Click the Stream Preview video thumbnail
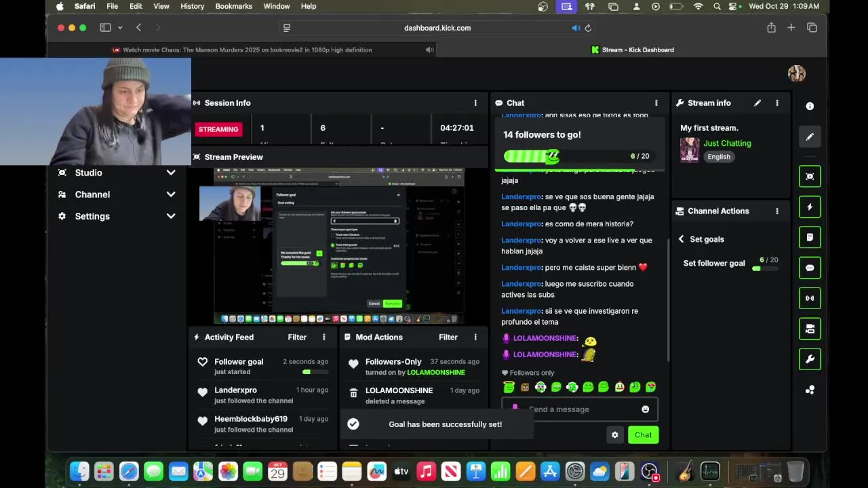Screen dimensions: 868x488 [x=339, y=246]
